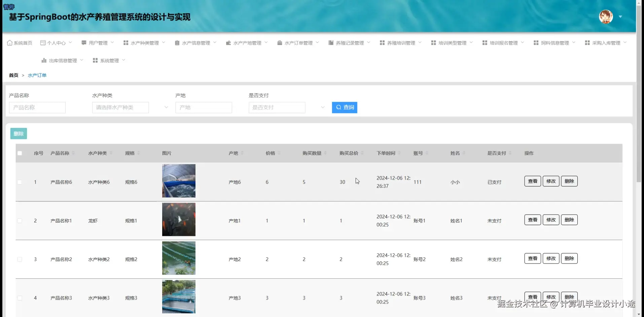Toggle the select-all checkbox in table header
Screen dimensions: 644x317
point(20,153)
